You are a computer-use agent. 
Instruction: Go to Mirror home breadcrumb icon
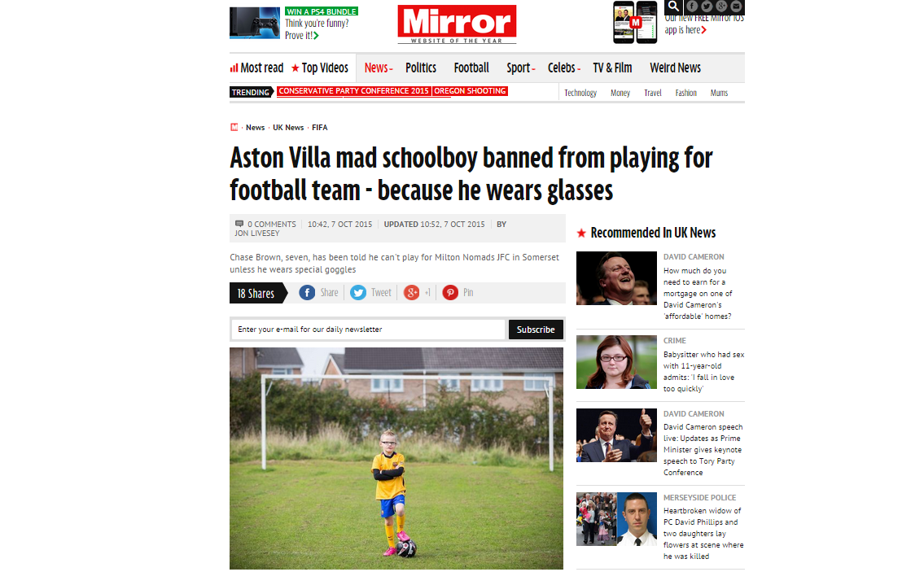coord(234,127)
